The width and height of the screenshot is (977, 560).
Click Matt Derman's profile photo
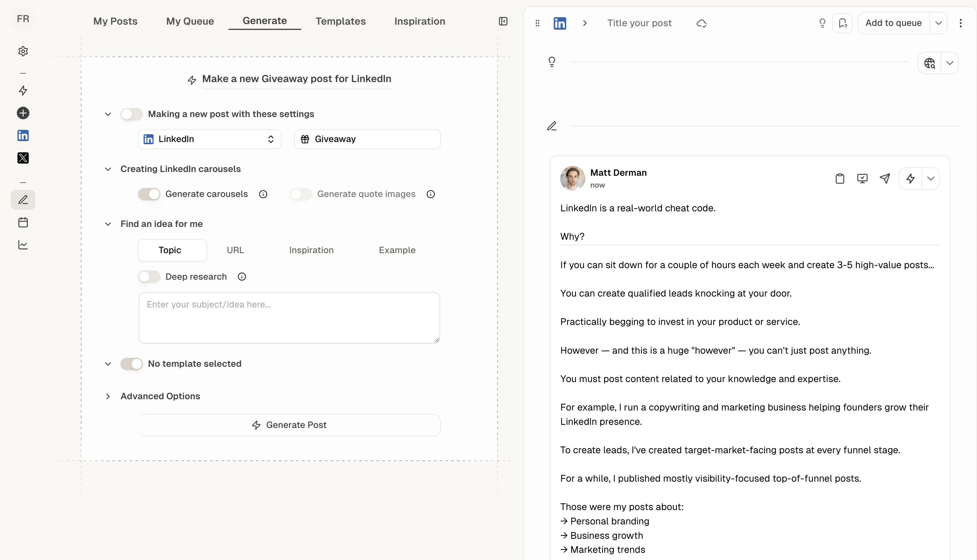coord(572,179)
